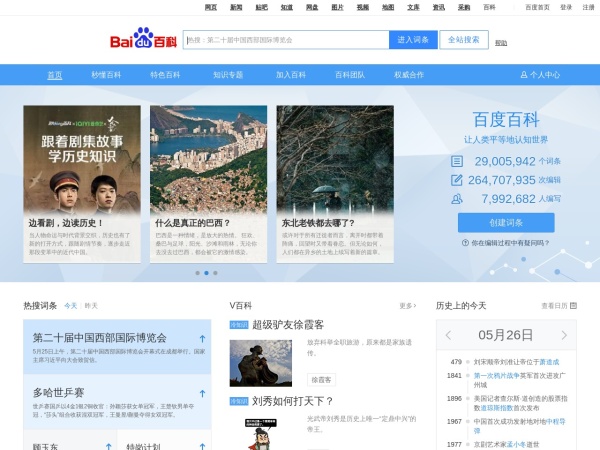Viewport: 600px width, 450px height.
Task: Click the edit pencil icon beside 264,707,935
Action: point(457,180)
